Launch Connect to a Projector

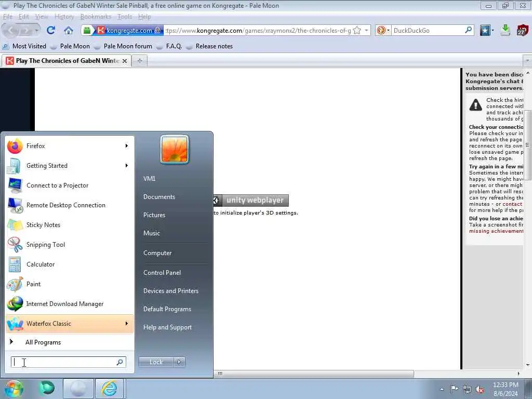70,185
